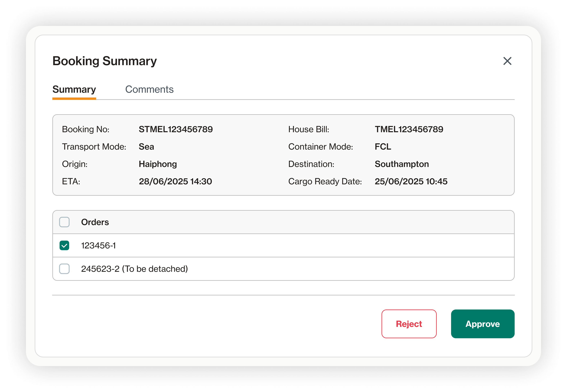Select the order row 123456-1 text
Viewport: 567px width, 392px height.
click(x=98, y=245)
